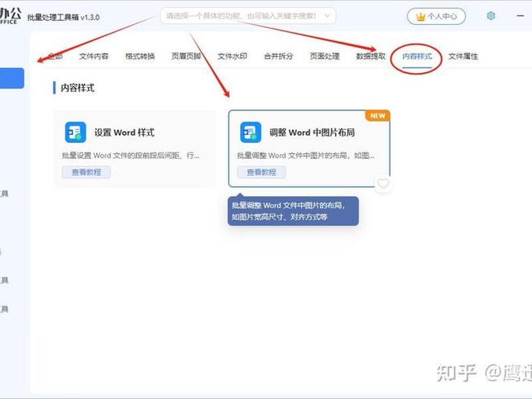This screenshot has width=532, height=399.
Task: Open the settings gear icon
Action: pyautogui.click(x=491, y=15)
